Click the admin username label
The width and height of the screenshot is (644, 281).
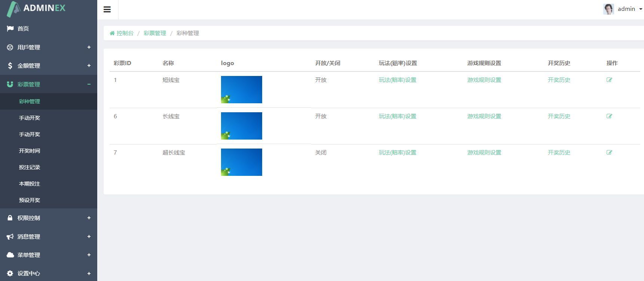(626, 9)
